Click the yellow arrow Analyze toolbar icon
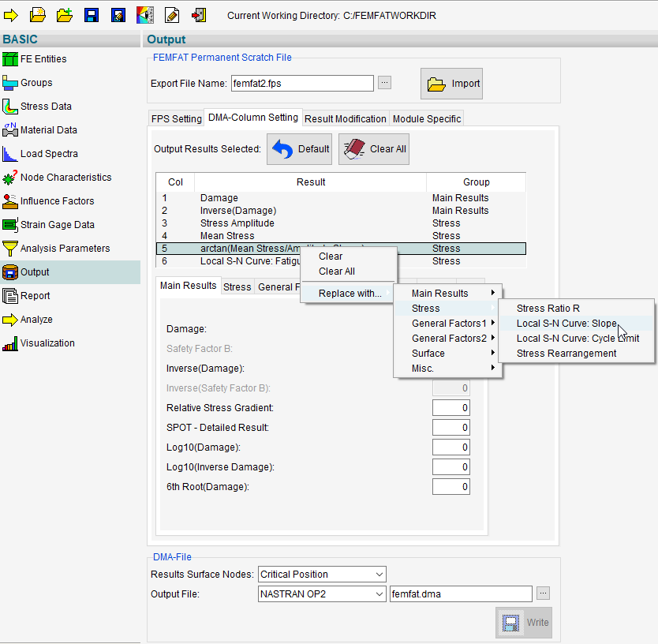 pyautogui.click(x=11, y=16)
